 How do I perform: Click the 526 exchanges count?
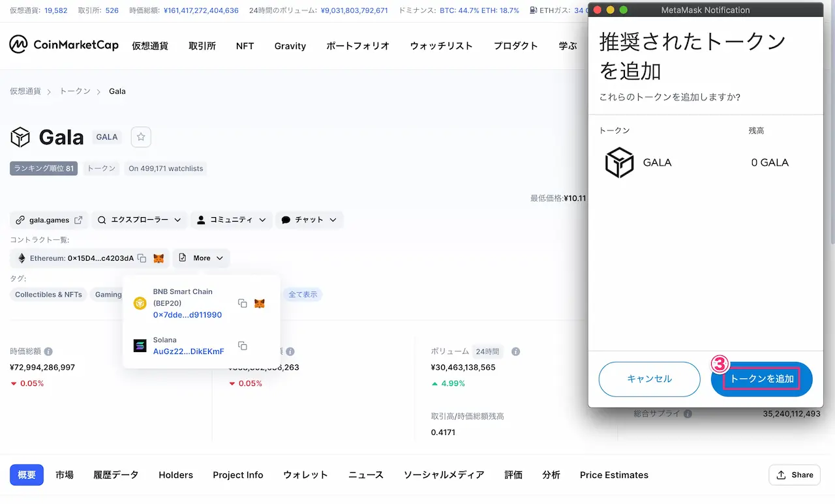tap(112, 10)
